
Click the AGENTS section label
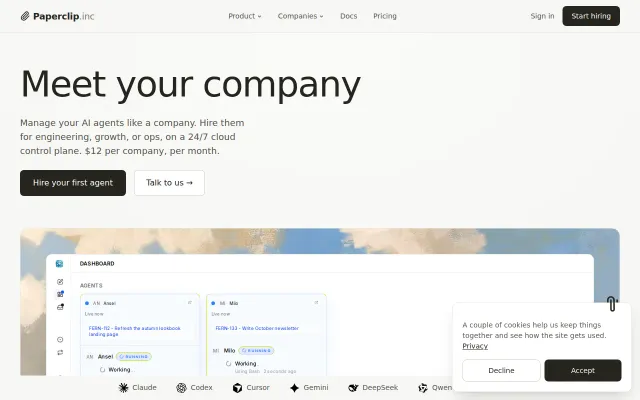(x=91, y=285)
